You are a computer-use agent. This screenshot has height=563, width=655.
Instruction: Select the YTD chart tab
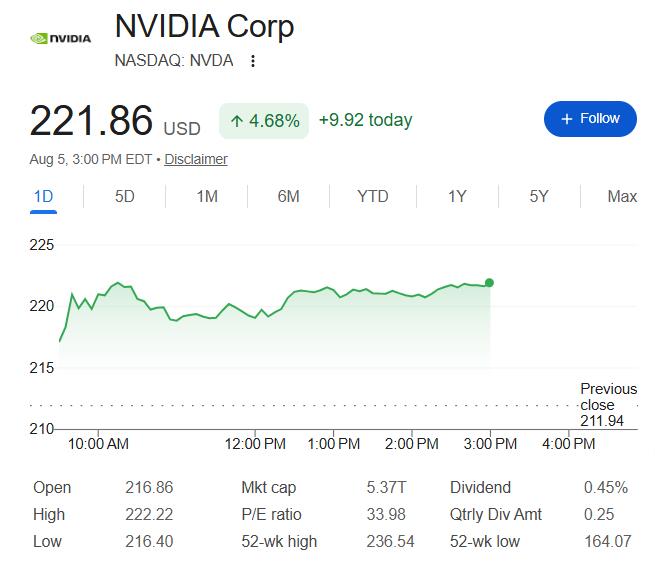(x=373, y=196)
